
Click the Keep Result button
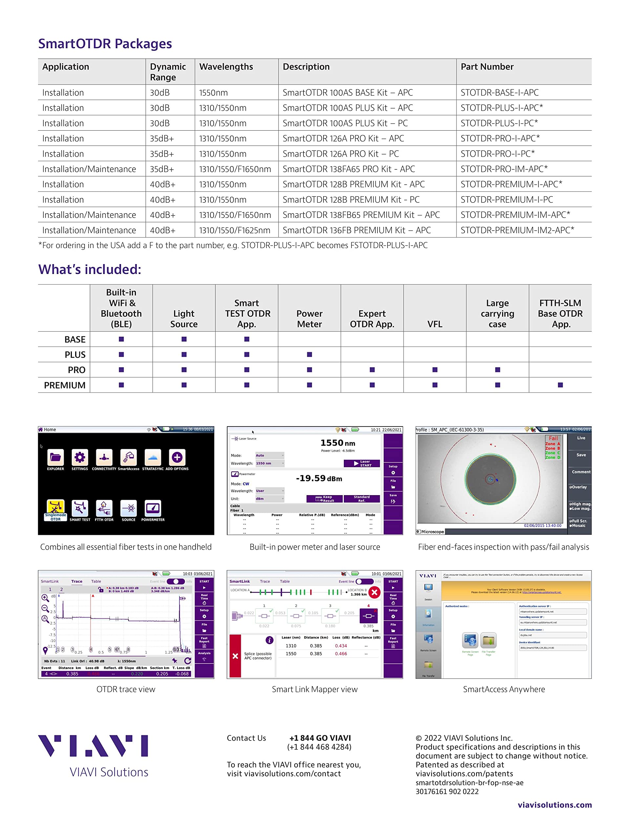tap(325, 499)
